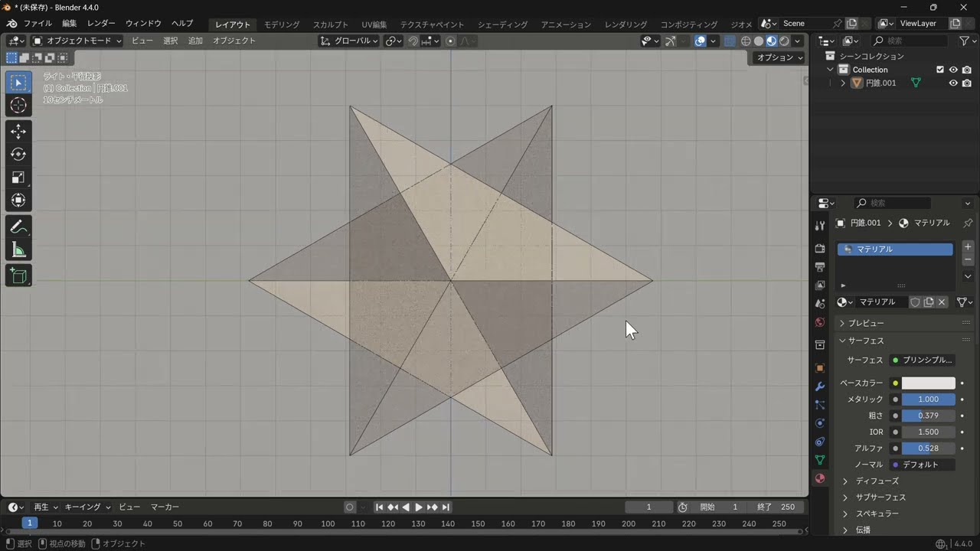Image resolution: width=980 pixels, height=551 pixels.
Task: Expand the スペキュラー panel
Action: point(877,514)
